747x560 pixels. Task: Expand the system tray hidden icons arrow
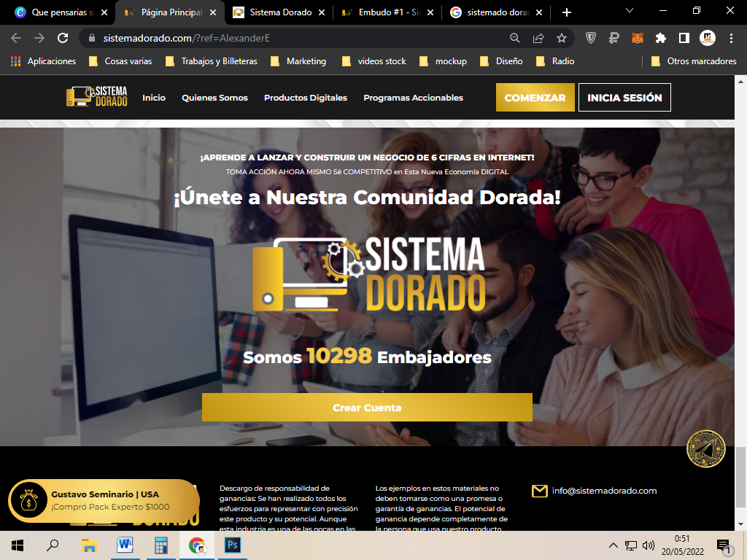pos(614,545)
